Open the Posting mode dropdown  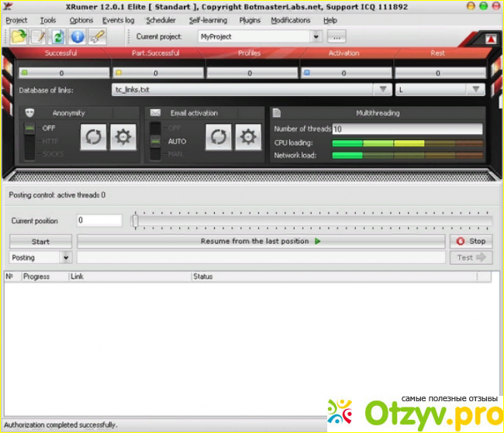(65, 257)
